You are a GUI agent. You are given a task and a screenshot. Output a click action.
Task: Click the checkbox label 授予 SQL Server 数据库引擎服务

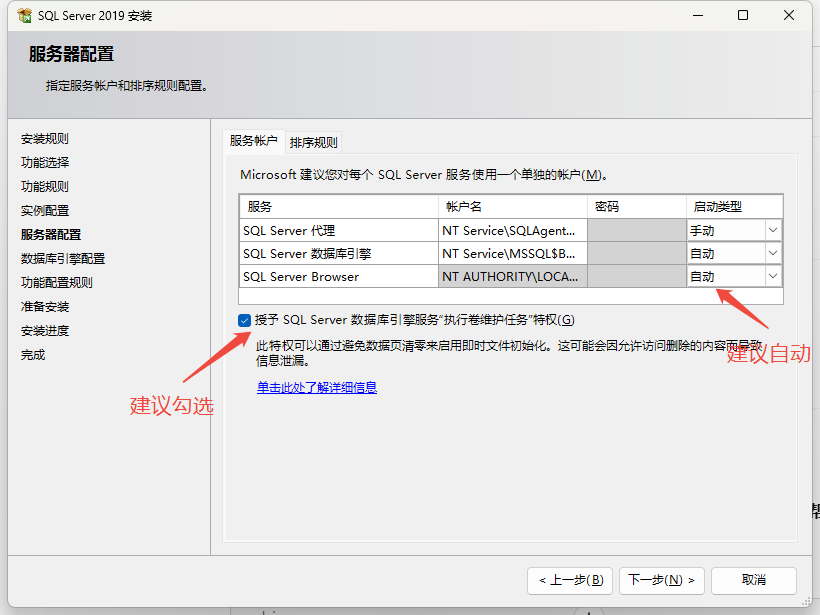click(x=415, y=320)
